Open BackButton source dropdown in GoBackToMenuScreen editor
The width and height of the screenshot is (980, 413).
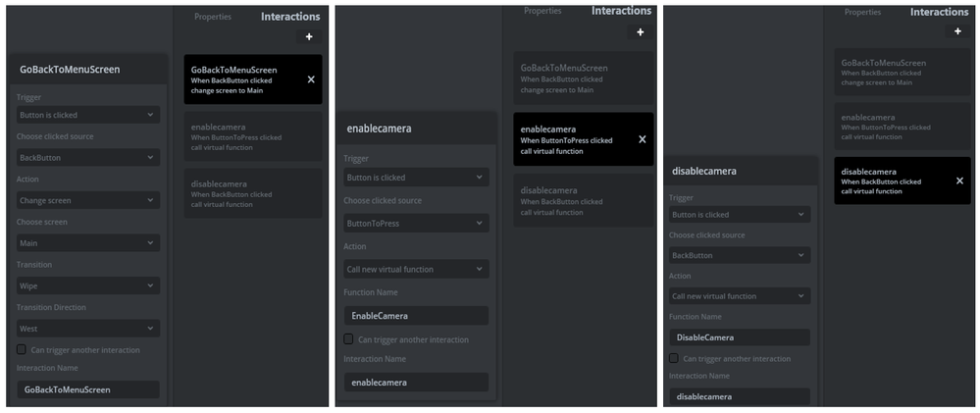click(88, 158)
